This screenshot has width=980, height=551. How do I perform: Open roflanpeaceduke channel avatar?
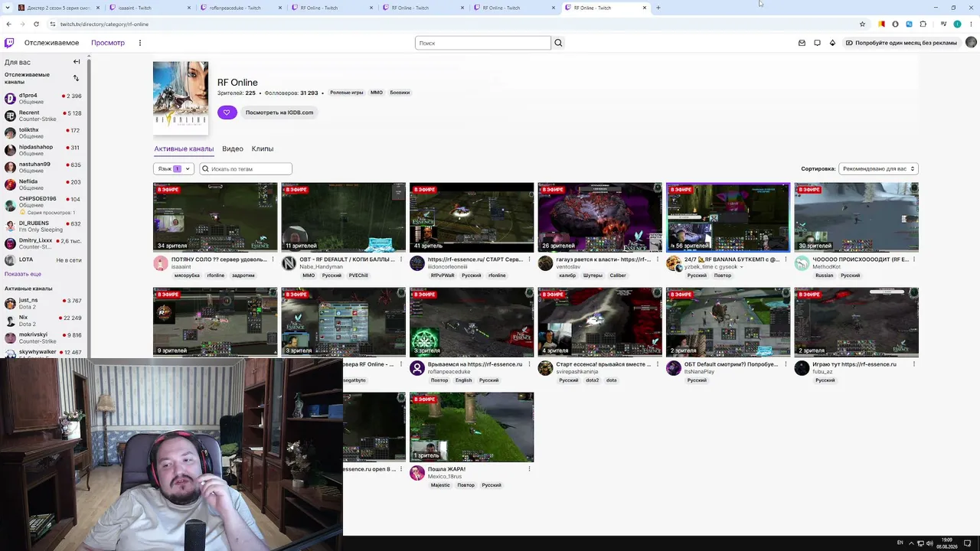point(417,368)
